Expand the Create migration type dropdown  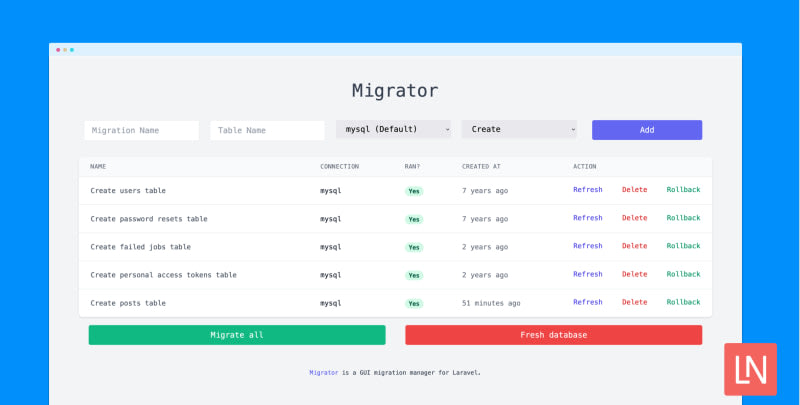pos(519,130)
